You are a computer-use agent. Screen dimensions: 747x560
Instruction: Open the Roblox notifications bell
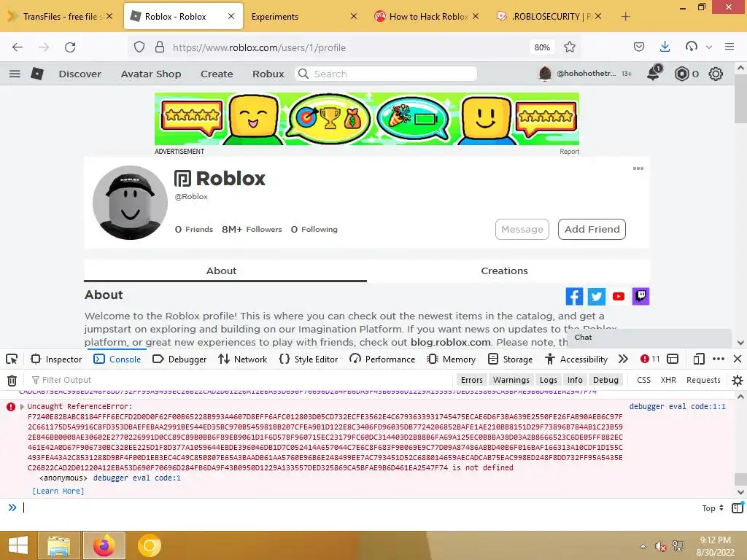(654, 73)
